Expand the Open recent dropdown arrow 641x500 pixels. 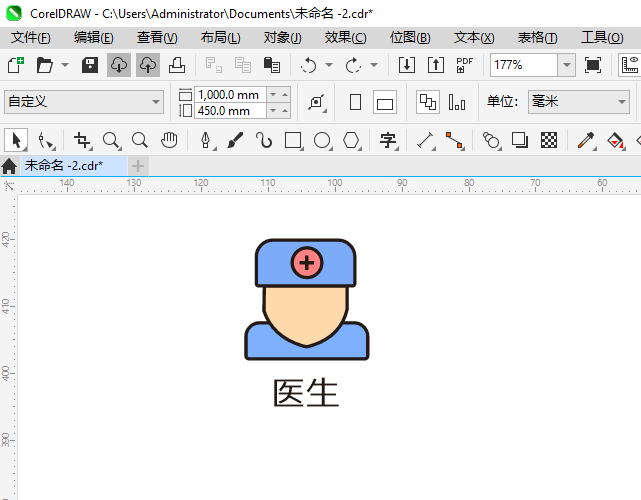pos(65,65)
